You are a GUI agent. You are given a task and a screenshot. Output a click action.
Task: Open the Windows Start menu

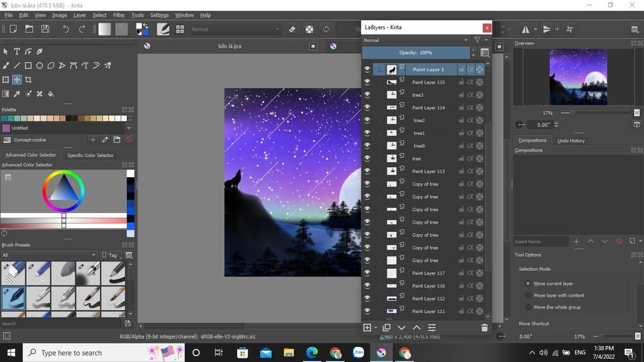11,353
